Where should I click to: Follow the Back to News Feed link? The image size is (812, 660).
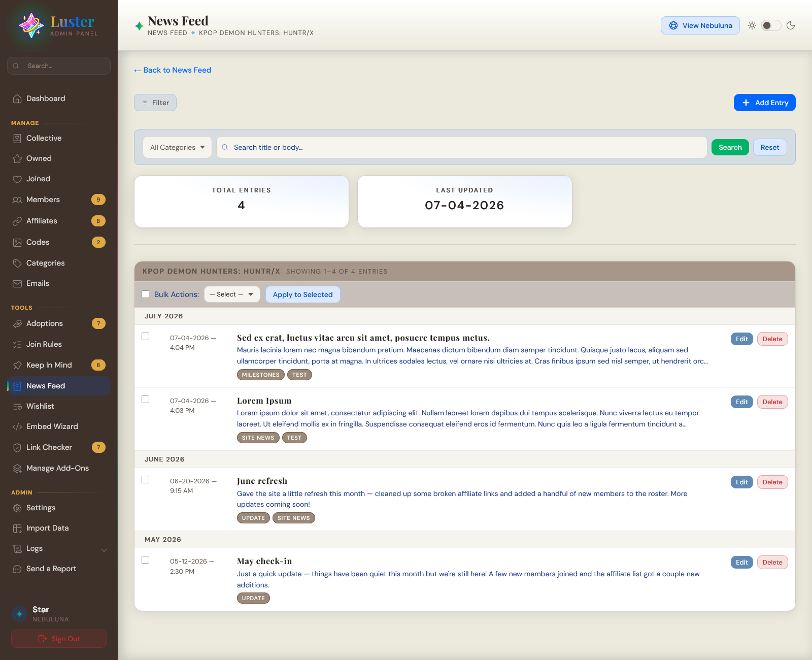pos(173,70)
